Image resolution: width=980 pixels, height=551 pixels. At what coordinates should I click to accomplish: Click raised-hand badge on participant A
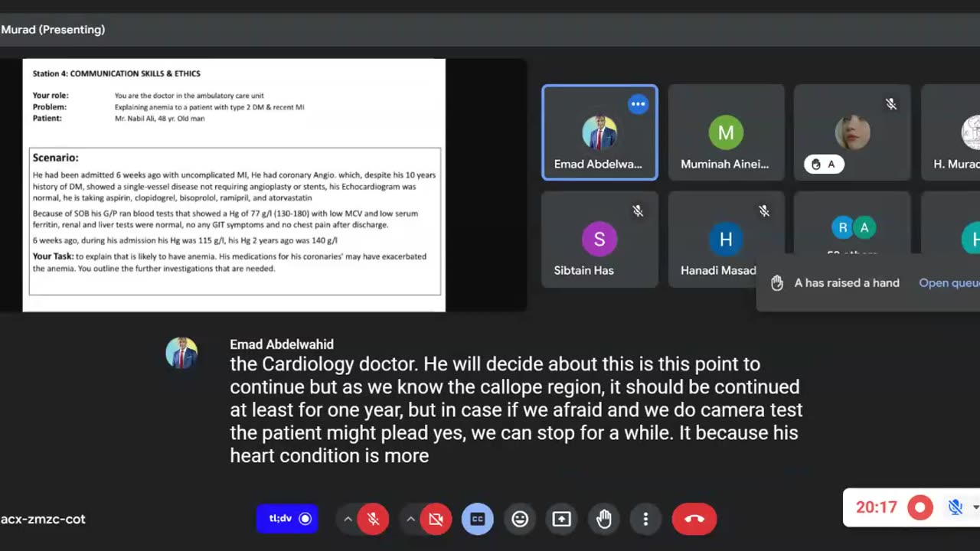[x=824, y=164]
